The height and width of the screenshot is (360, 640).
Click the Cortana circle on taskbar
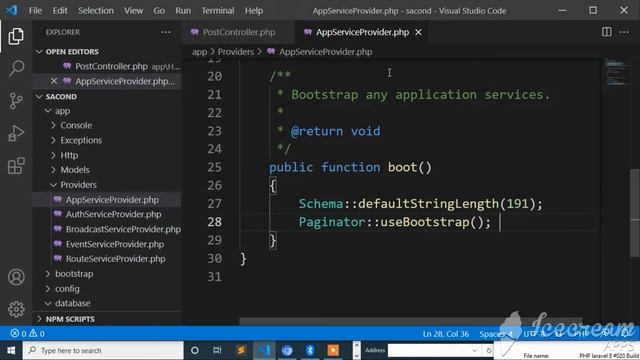point(195,351)
